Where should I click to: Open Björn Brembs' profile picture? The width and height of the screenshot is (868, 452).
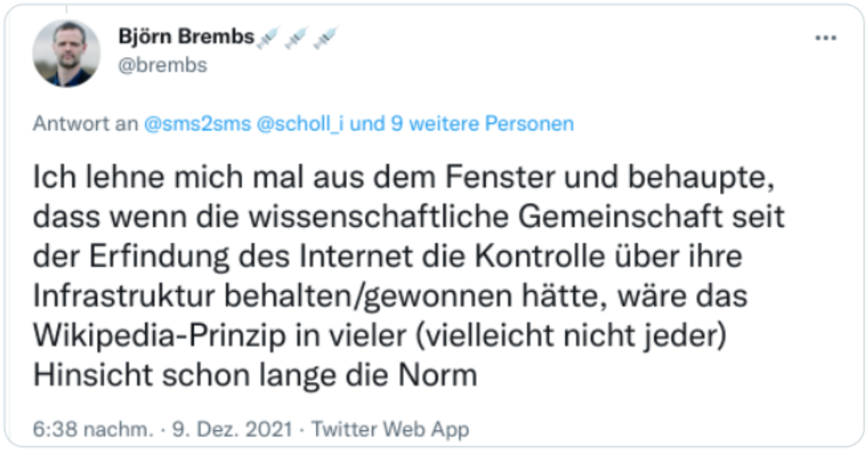coord(67,53)
